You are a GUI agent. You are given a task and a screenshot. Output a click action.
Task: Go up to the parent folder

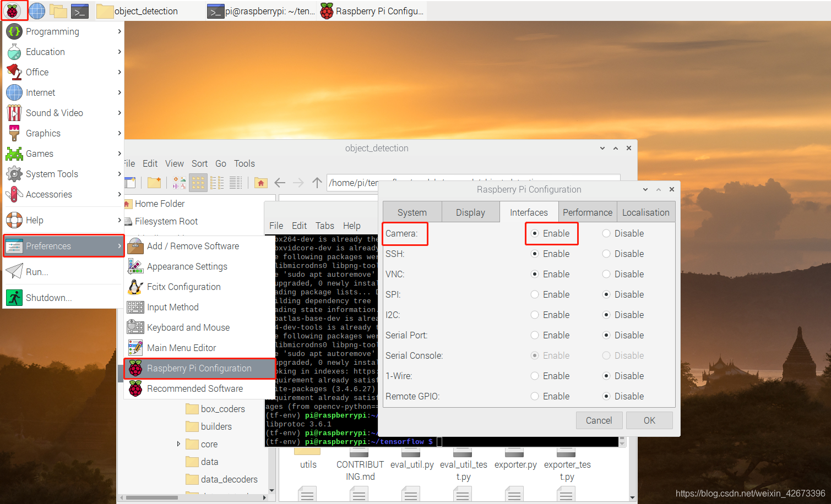coord(317,183)
